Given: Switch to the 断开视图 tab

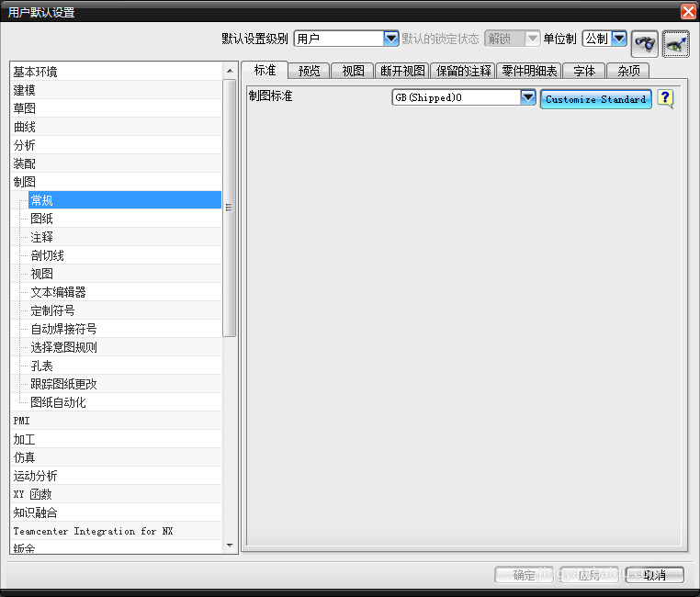Looking at the screenshot, I should coord(402,71).
